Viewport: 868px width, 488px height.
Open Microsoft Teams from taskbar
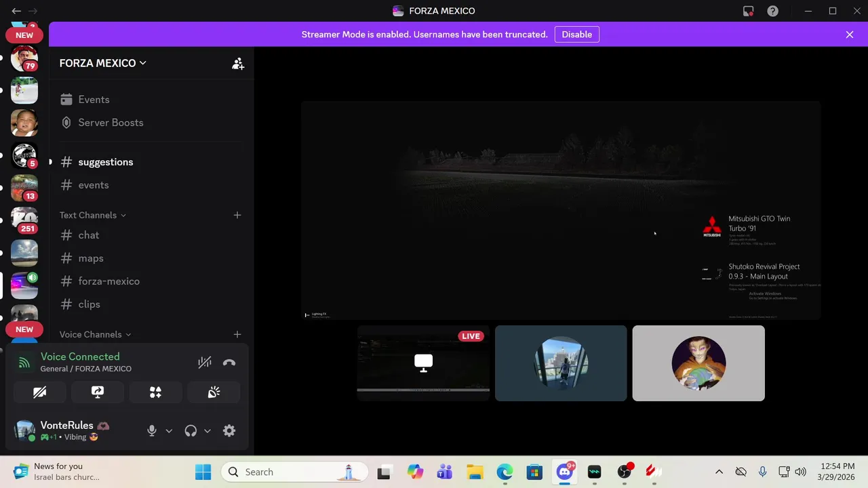[x=445, y=472]
